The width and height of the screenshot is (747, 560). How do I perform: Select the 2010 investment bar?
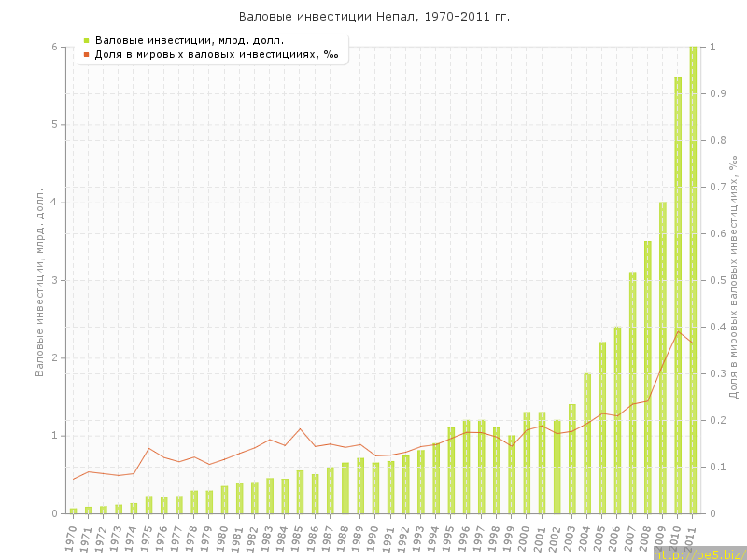(678, 299)
